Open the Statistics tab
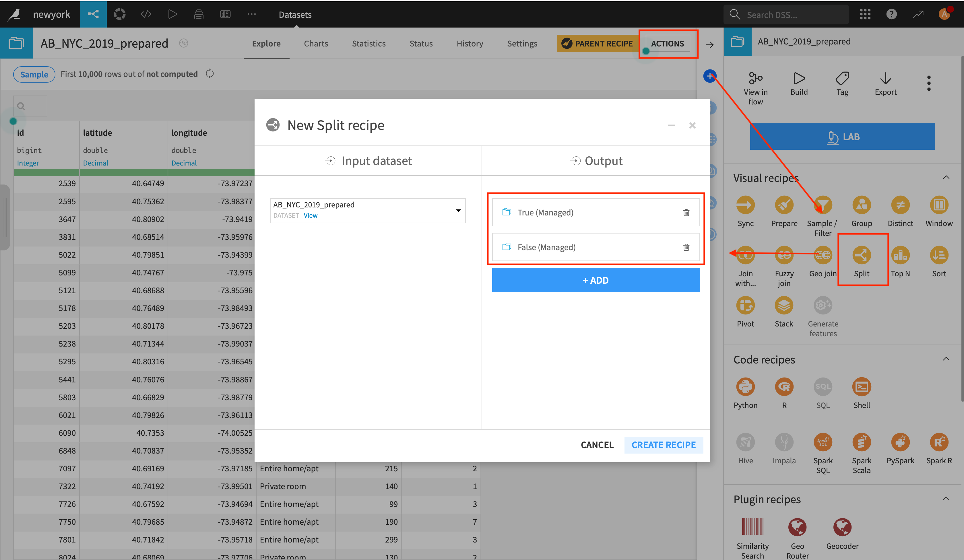The height and width of the screenshot is (560, 964). [368, 44]
